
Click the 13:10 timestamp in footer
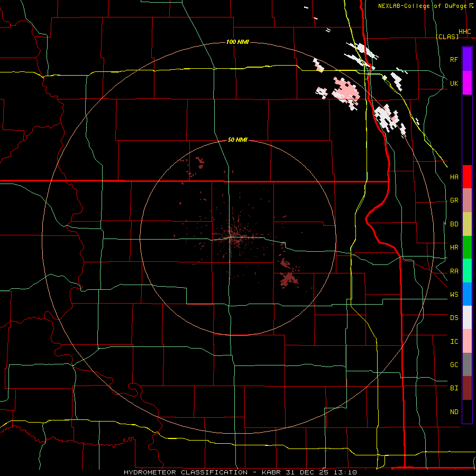point(346,472)
